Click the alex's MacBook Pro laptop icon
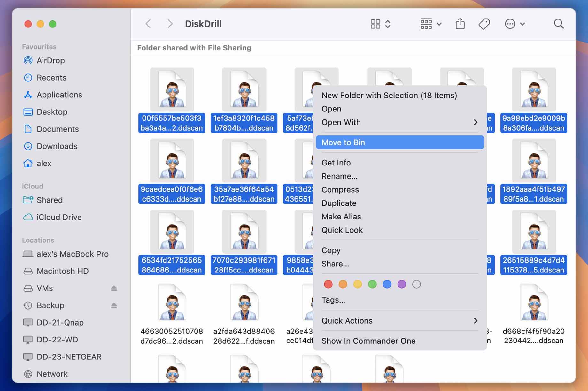588x391 pixels. click(28, 254)
